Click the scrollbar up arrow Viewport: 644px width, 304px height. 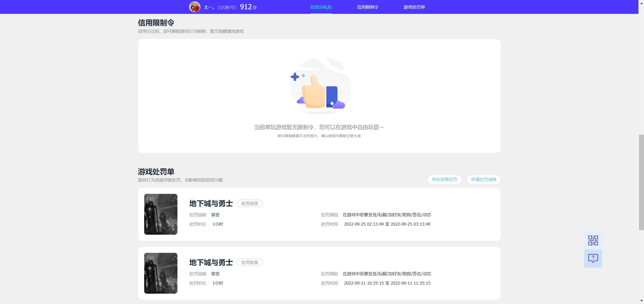coord(641,3)
